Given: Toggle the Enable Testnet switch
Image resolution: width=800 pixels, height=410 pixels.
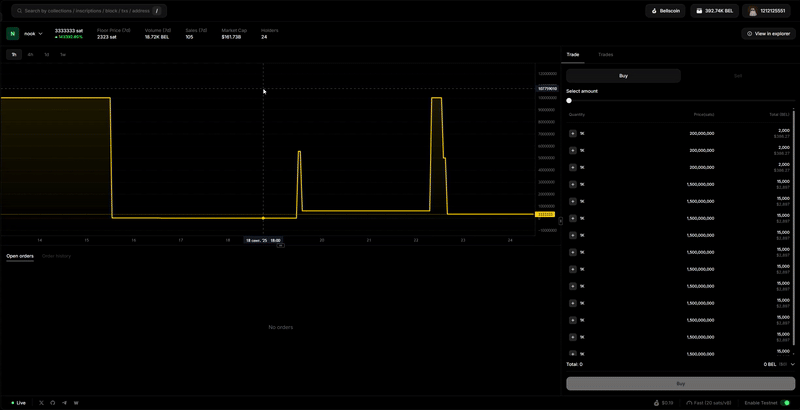Looking at the screenshot, I should tap(785, 402).
